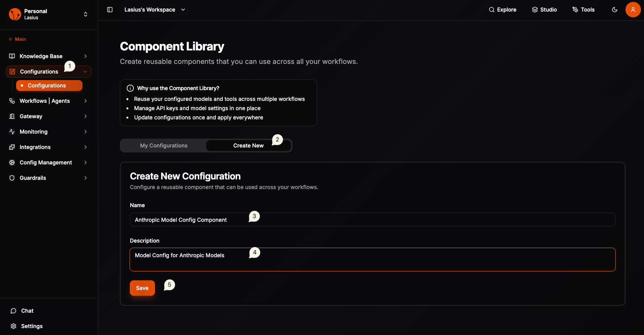
Task: Click the Explore magnifier icon
Action: pyautogui.click(x=492, y=10)
